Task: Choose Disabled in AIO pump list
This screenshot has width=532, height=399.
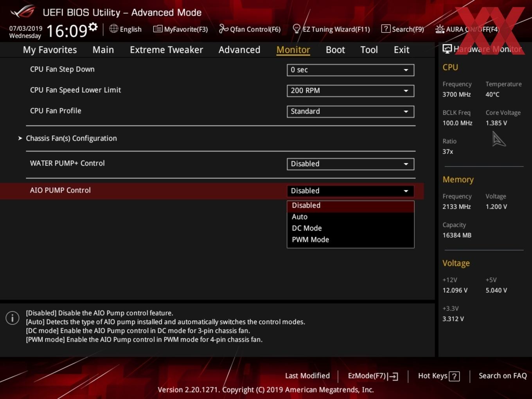Action: (350, 205)
